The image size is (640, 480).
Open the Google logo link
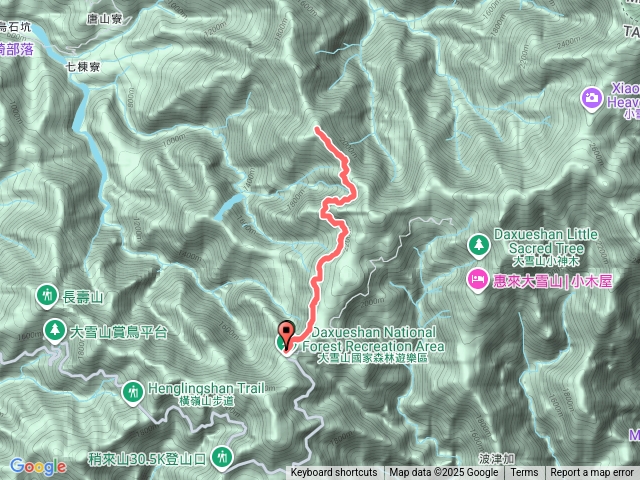[38, 467]
